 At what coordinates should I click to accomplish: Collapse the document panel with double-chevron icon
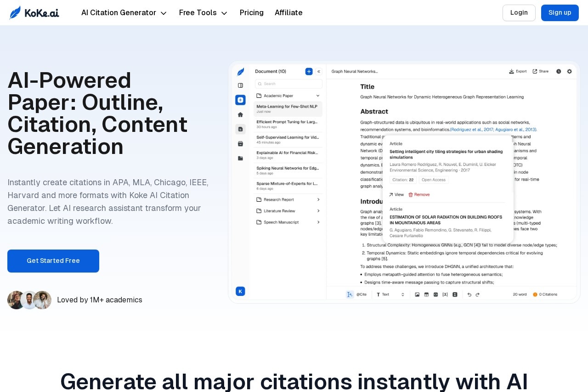(318, 71)
